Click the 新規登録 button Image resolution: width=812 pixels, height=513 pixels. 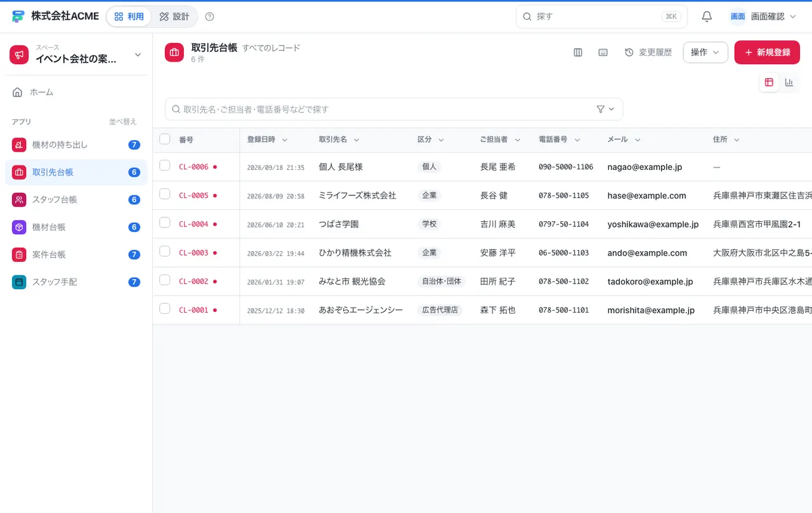[x=767, y=52]
